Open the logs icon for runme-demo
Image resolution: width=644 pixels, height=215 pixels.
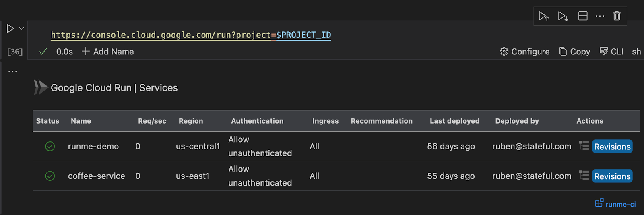[x=584, y=146]
